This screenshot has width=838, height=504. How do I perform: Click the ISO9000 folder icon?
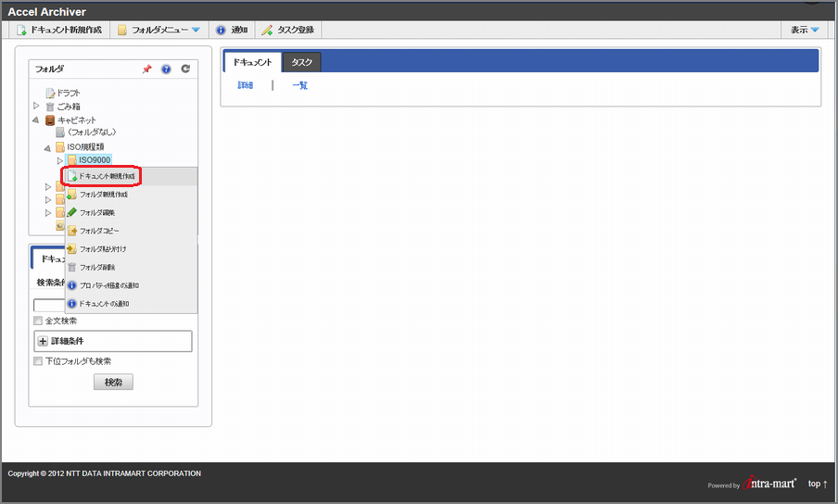coord(71,159)
